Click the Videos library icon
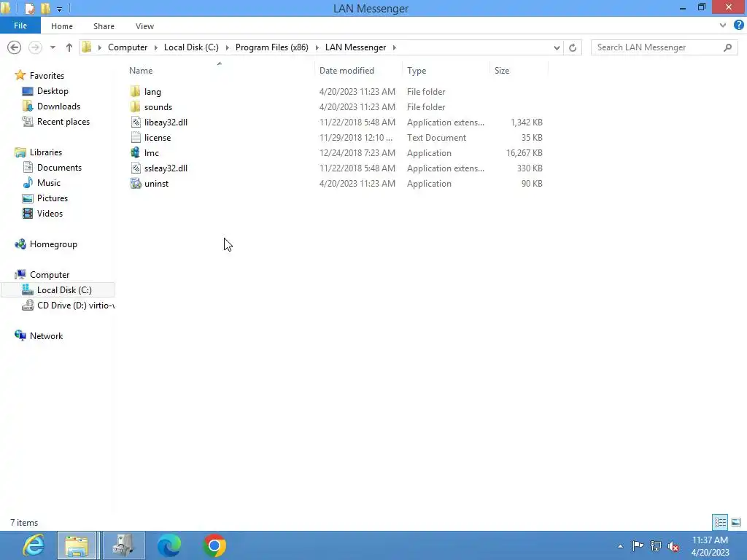 pyautogui.click(x=28, y=214)
